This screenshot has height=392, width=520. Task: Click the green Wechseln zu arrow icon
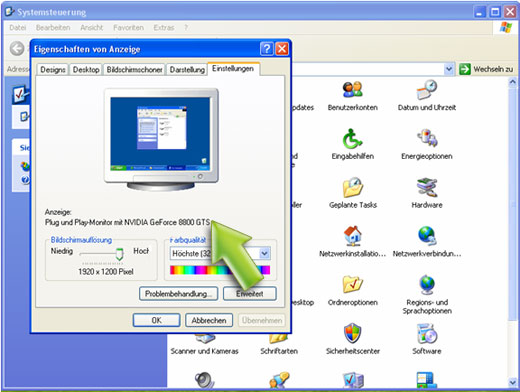point(465,69)
